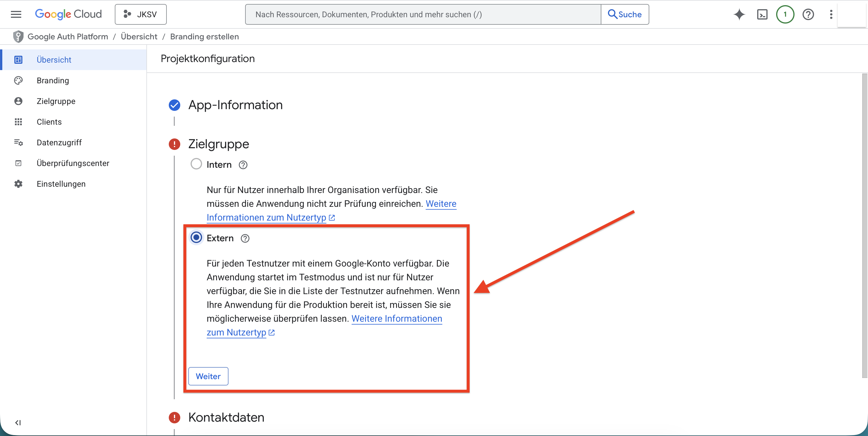Open the notifications badge showing 1

click(785, 14)
